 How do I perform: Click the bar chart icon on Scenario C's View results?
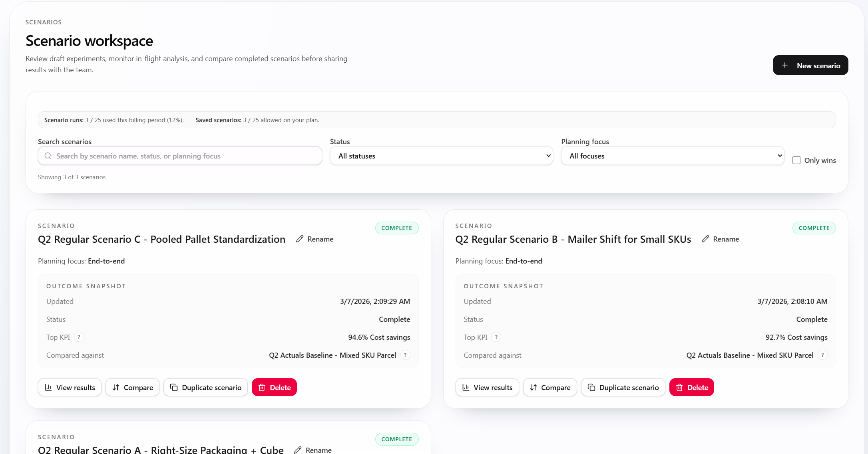48,387
